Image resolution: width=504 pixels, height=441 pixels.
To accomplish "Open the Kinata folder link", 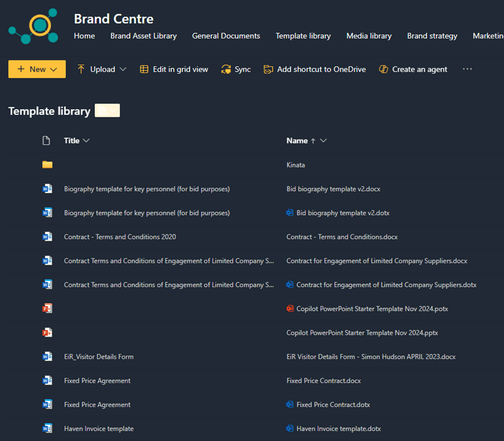I will click(x=295, y=165).
